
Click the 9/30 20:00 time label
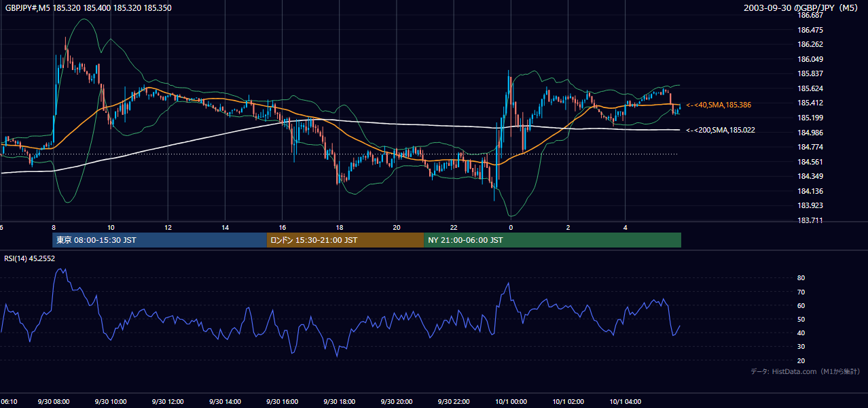[397, 402]
